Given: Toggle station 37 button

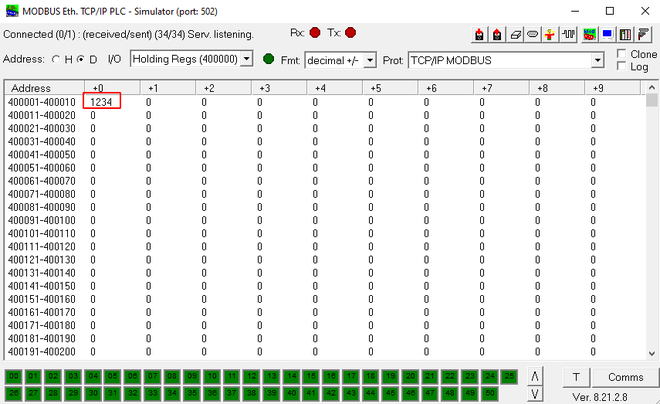Looking at the screenshot, I should pos(232,393).
